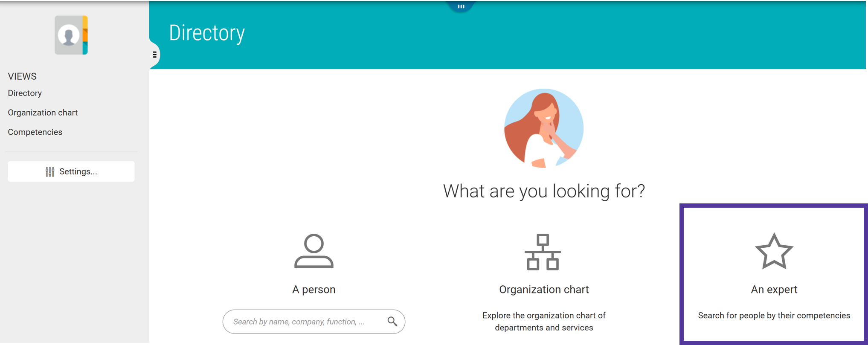Click 'Search for people by their competencies' text
This screenshot has height=345, width=868.
774,316
